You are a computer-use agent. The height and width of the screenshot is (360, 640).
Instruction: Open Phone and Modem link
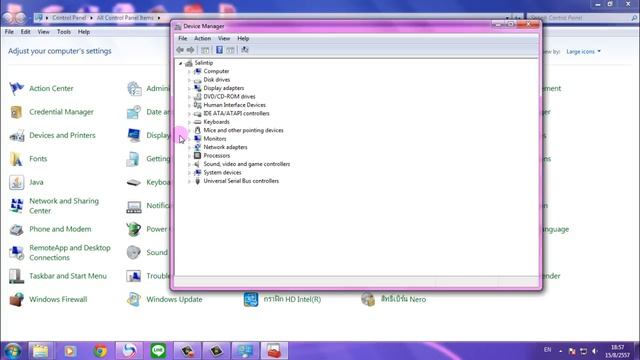(x=60, y=229)
